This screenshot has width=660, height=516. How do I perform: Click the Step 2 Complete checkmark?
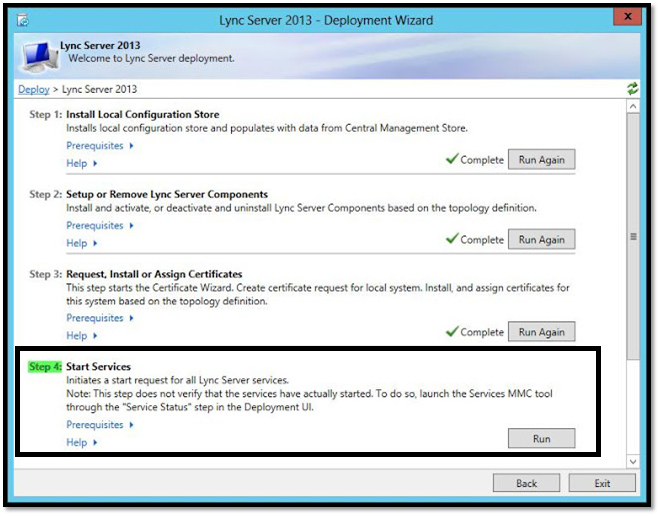[452, 239]
